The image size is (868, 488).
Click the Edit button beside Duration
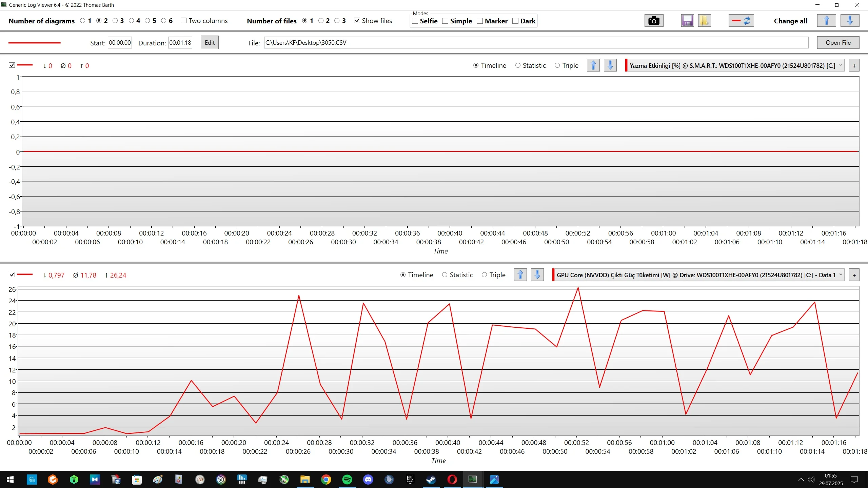pos(210,43)
